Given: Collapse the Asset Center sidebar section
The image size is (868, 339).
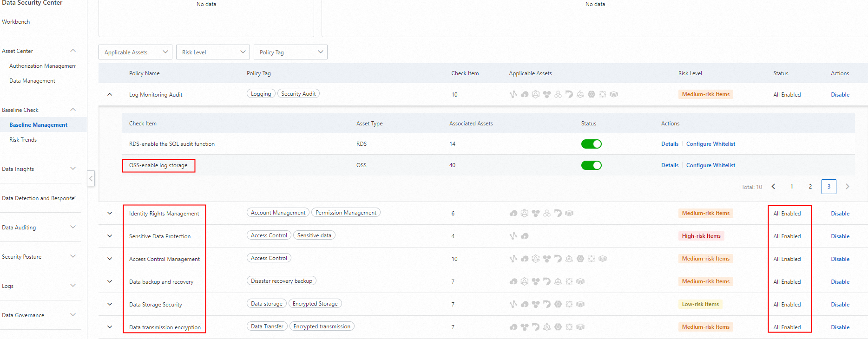Looking at the screenshot, I should (x=73, y=51).
